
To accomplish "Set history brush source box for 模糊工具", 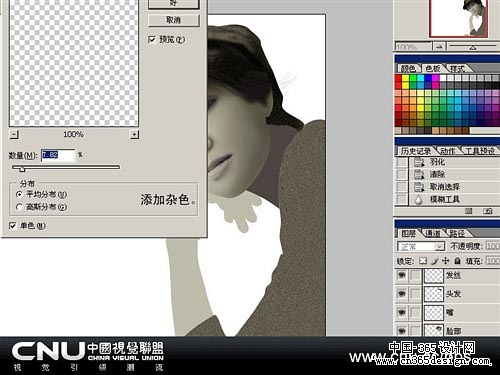I will 402,199.
